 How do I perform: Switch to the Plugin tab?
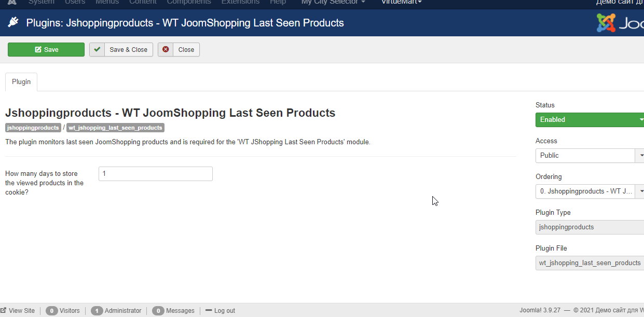pos(21,82)
